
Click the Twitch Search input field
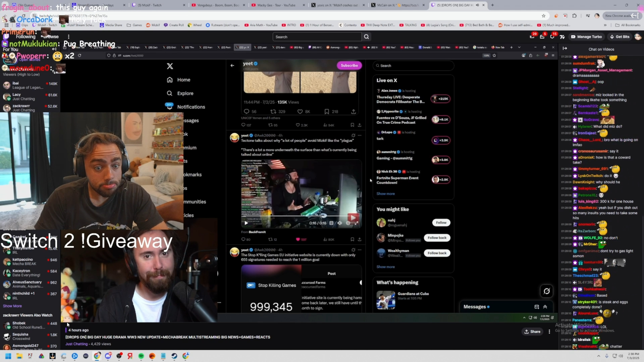(317, 37)
